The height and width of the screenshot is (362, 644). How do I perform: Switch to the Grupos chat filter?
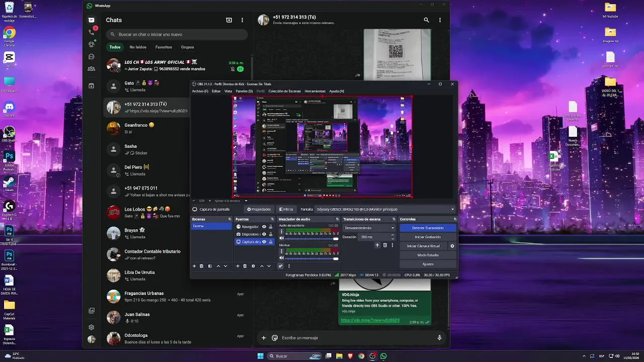[x=188, y=47]
